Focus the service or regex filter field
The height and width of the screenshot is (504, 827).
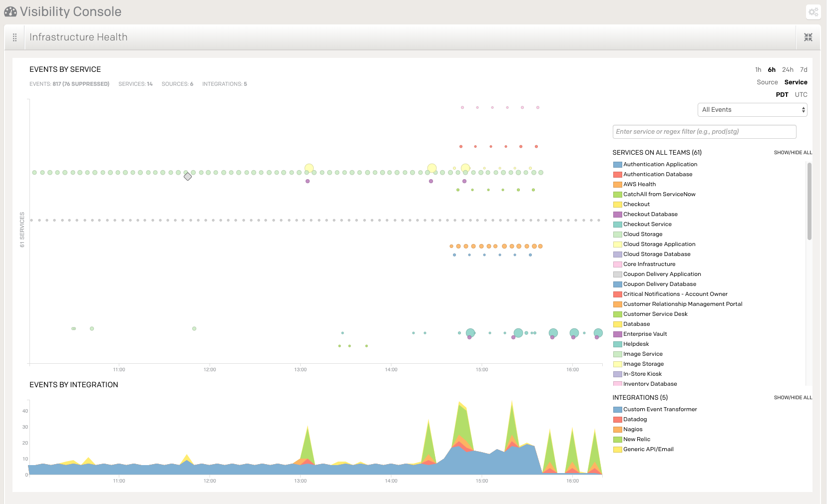coord(704,132)
